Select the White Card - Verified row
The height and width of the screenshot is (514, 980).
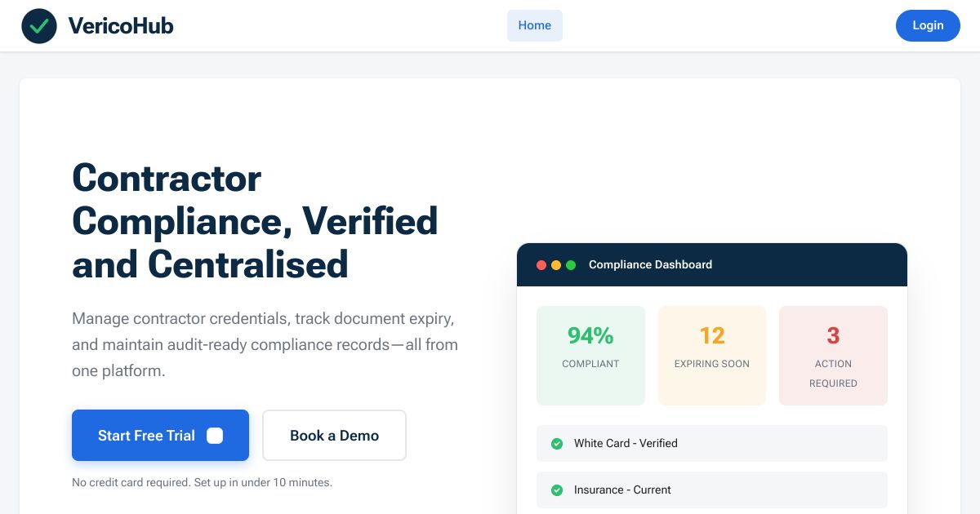coord(711,443)
